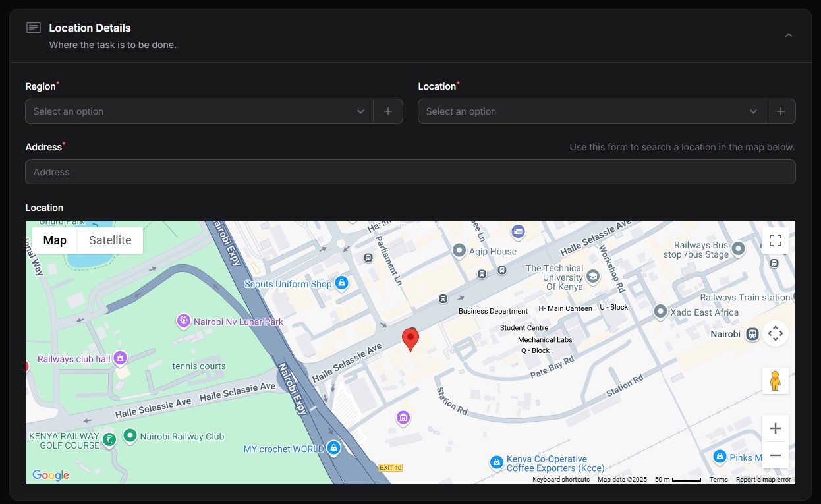
Task: Click the Q - Block label
Action: point(536,350)
